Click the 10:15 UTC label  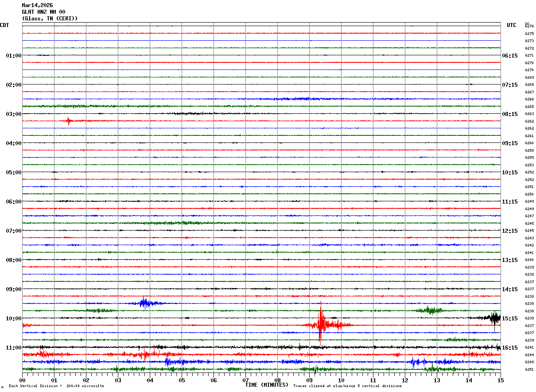pos(510,173)
